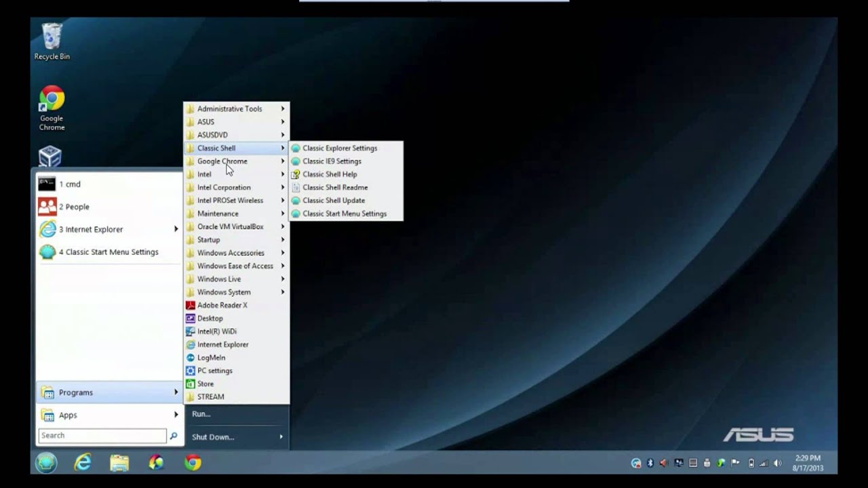
Task: Open the Intel PROSet Wireless folder
Action: (237, 201)
